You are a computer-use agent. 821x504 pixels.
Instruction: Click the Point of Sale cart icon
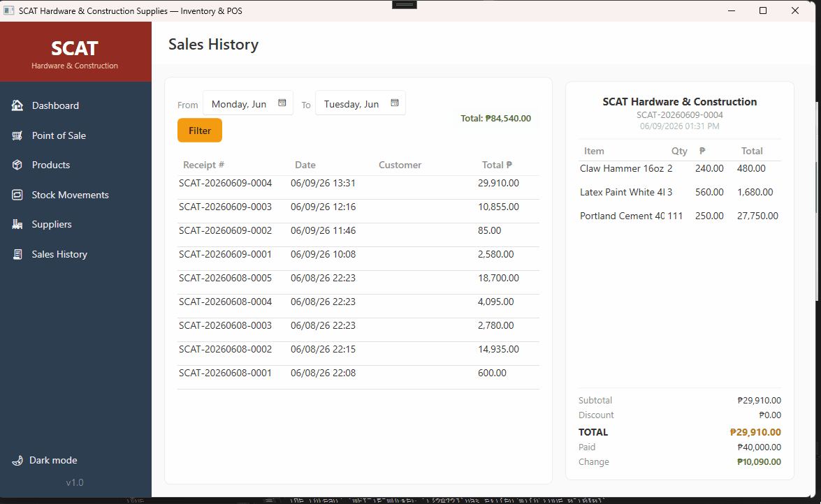(x=17, y=135)
